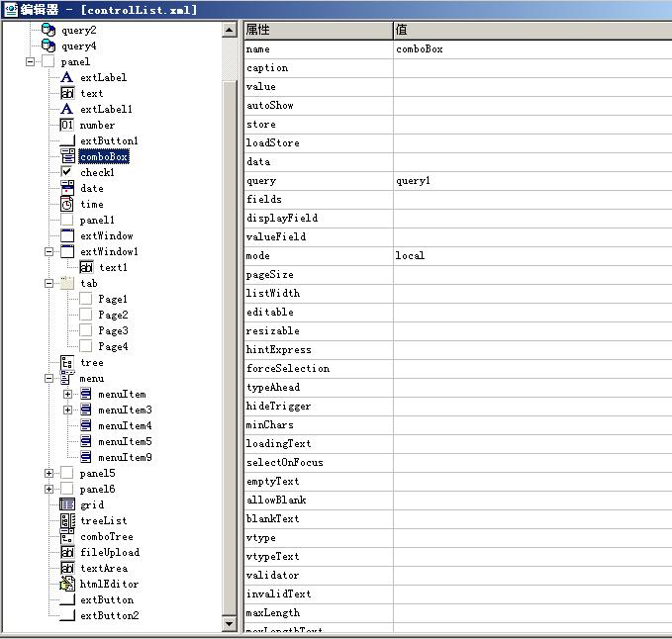Select Page3 in the tree

(113, 330)
